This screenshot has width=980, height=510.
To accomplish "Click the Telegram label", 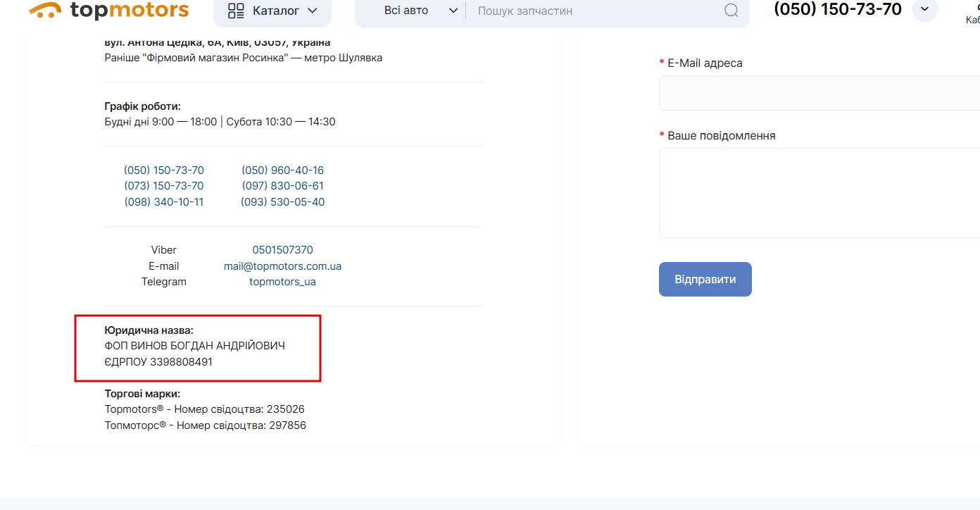I will (x=164, y=282).
